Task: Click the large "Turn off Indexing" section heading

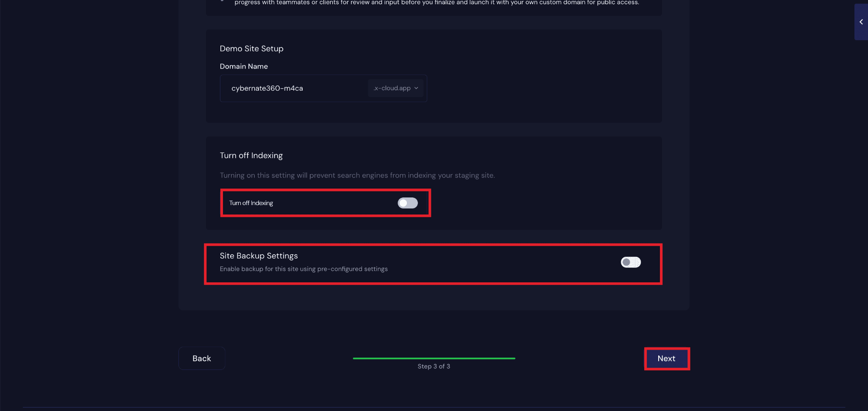Action: coord(251,156)
